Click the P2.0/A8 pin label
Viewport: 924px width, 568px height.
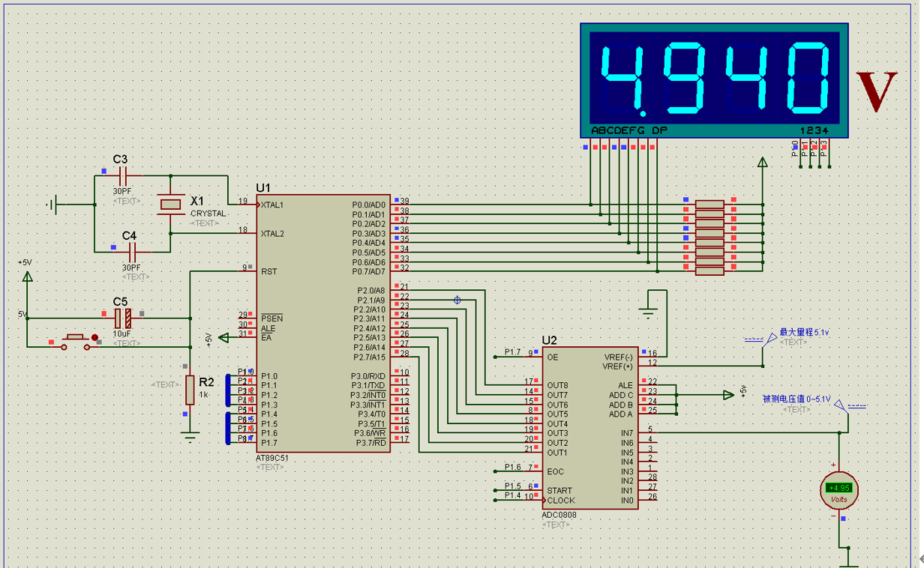click(x=370, y=290)
